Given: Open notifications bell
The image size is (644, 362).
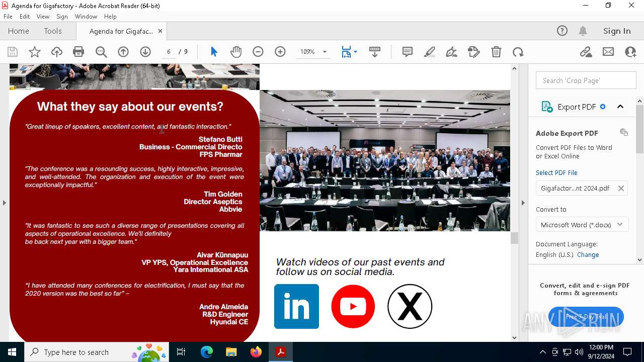Looking at the screenshot, I should [583, 31].
